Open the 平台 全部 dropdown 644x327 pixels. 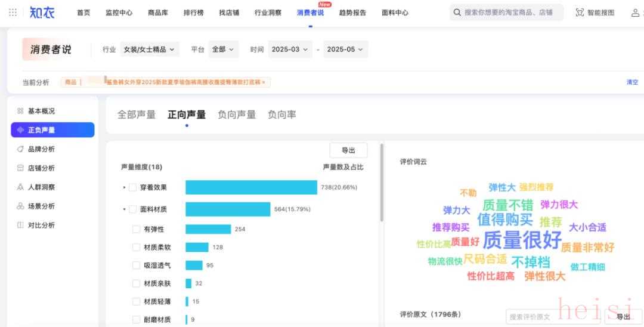point(223,50)
